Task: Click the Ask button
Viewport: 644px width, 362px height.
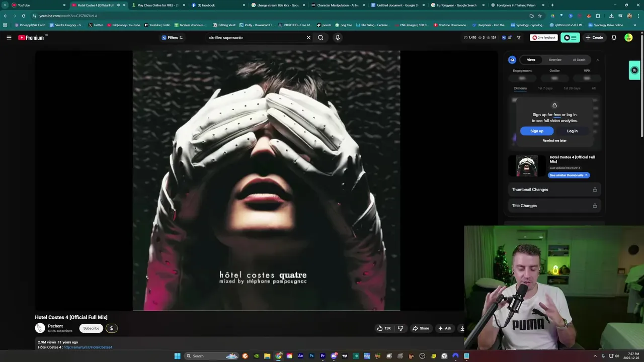Action: click(x=445, y=328)
